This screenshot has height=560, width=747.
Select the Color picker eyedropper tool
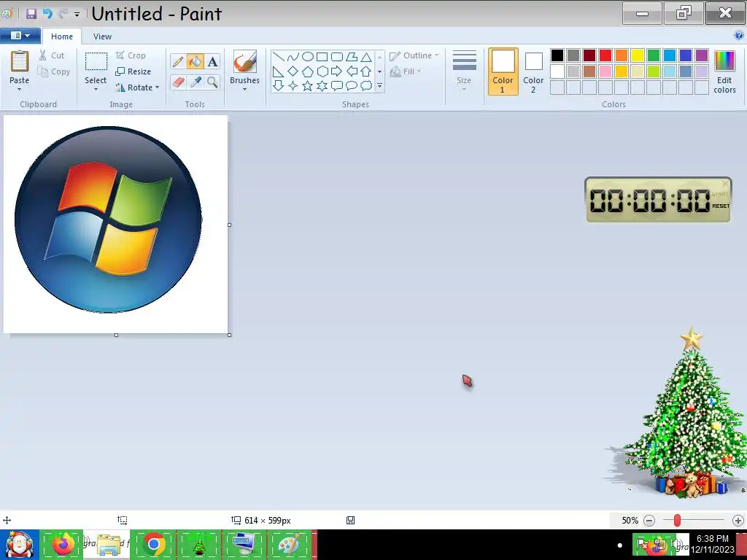[x=195, y=82]
